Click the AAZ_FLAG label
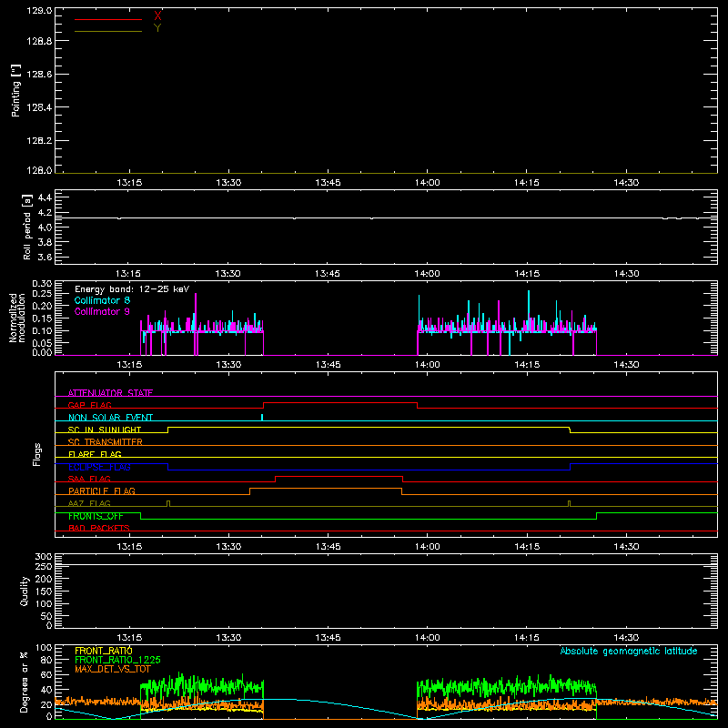Image resolution: width=728 pixels, height=728 pixels. tap(89, 503)
